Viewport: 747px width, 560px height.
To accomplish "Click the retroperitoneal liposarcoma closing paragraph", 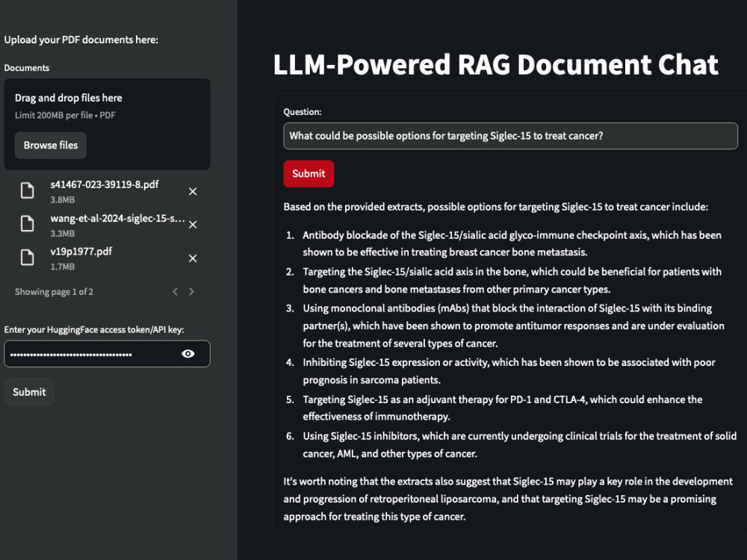I will click(508, 499).
